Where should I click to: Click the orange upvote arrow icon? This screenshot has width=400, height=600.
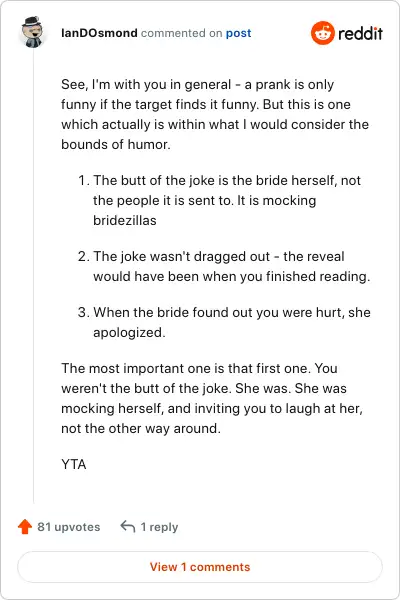pyautogui.click(x=25, y=527)
